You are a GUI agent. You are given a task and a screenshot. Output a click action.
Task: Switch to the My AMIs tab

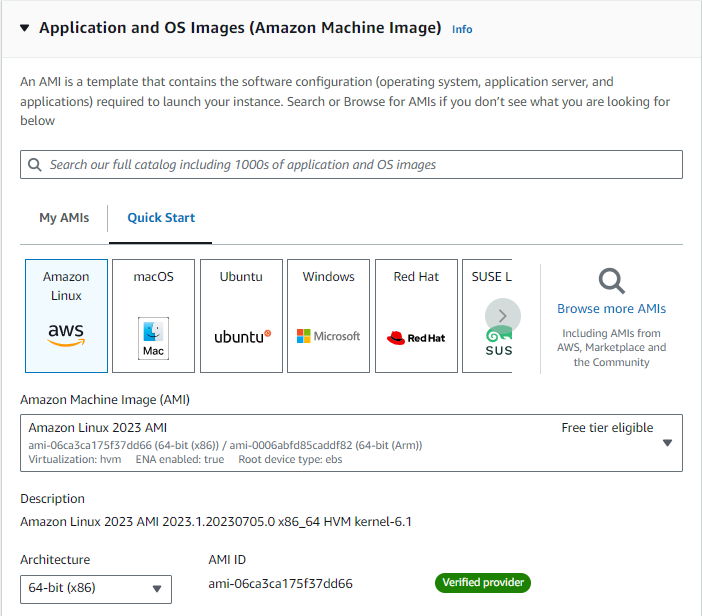(64, 218)
